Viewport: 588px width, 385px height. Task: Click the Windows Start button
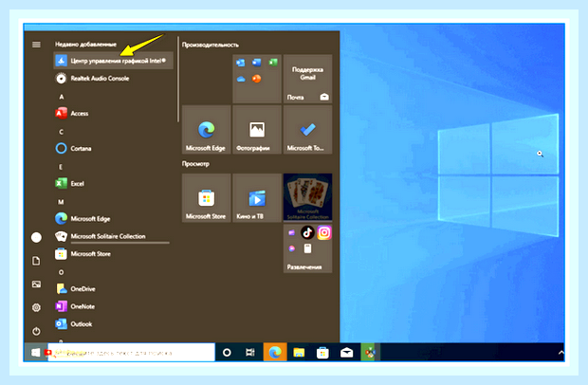pos(36,353)
